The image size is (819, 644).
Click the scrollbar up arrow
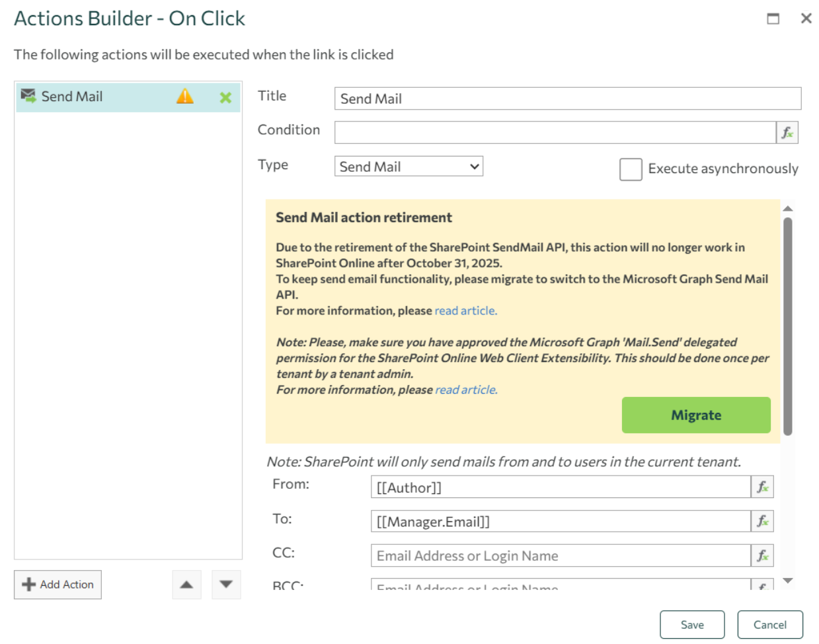(x=787, y=209)
